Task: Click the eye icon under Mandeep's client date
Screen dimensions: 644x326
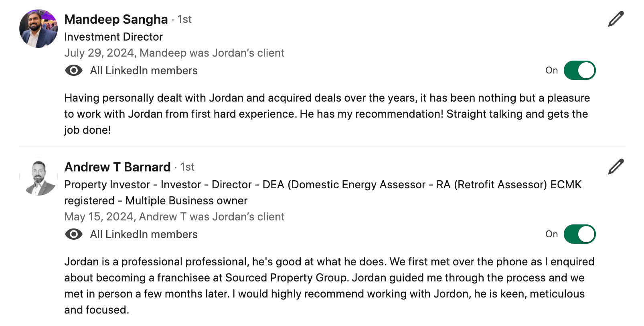Action: [x=74, y=71]
